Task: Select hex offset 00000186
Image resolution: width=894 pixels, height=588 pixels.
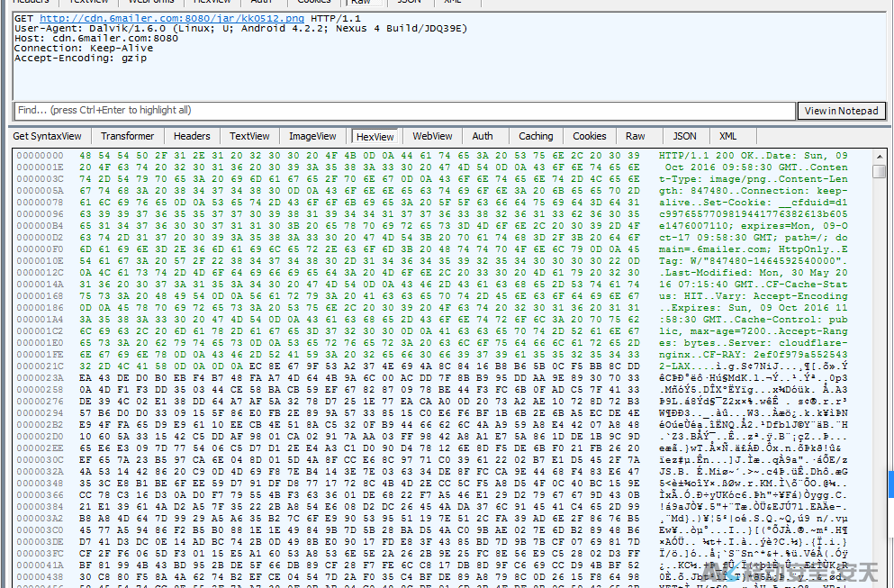Action: tap(40, 307)
